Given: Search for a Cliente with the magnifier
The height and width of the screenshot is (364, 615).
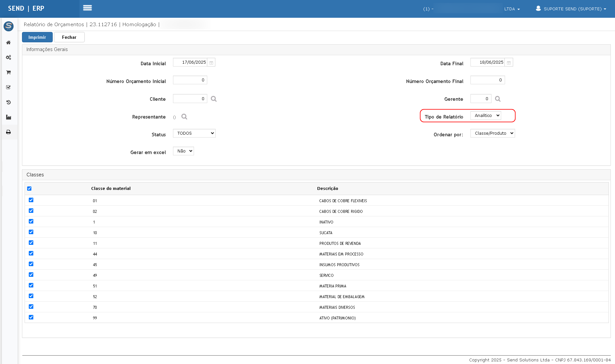Looking at the screenshot, I should 214,99.
